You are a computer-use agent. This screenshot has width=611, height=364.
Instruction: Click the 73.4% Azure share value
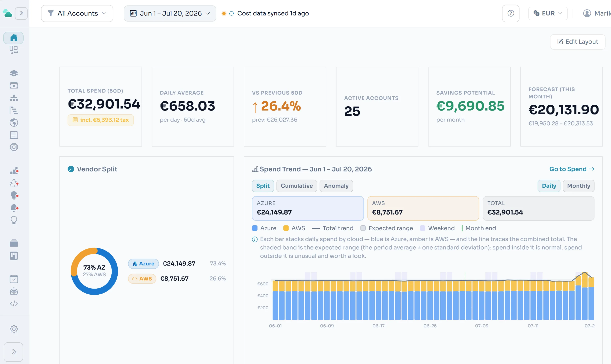(x=218, y=264)
